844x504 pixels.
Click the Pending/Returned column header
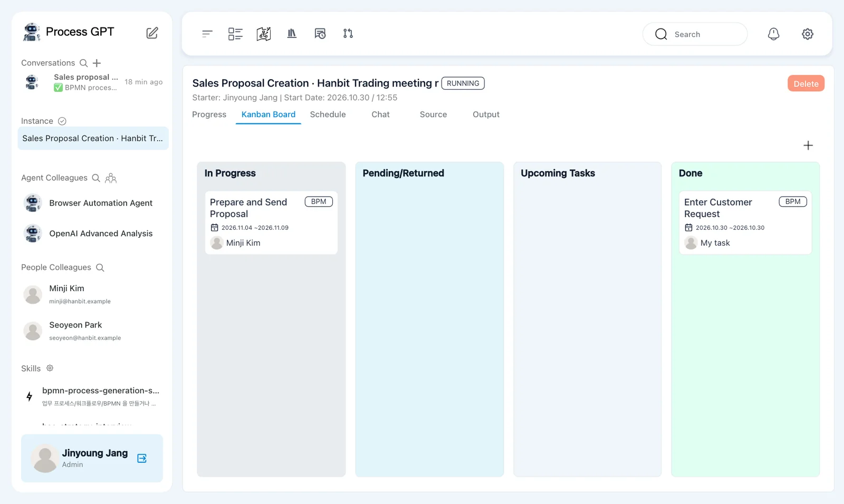tap(403, 173)
